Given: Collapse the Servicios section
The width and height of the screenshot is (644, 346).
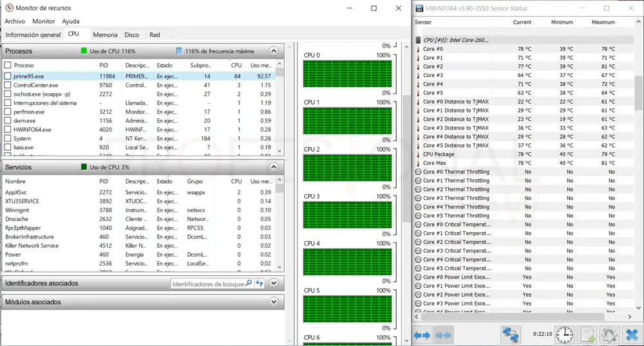Looking at the screenshot, I should (x=274, y=167).
